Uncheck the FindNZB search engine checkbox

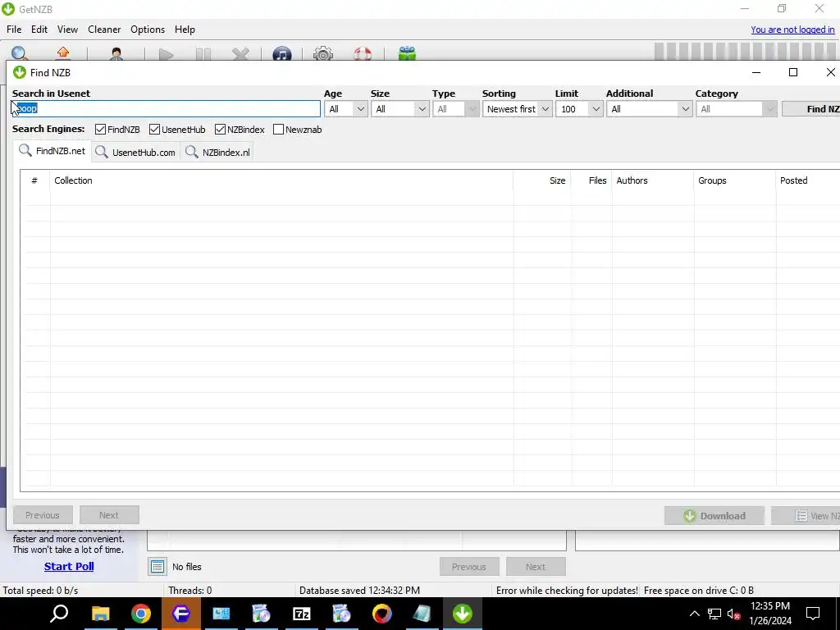(100, 129)
